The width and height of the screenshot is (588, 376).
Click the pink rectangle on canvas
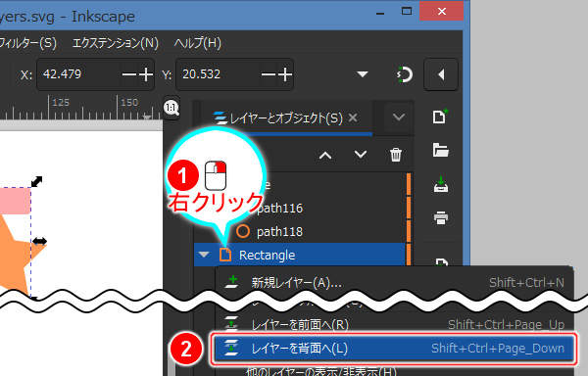click(x=15, y=201)
